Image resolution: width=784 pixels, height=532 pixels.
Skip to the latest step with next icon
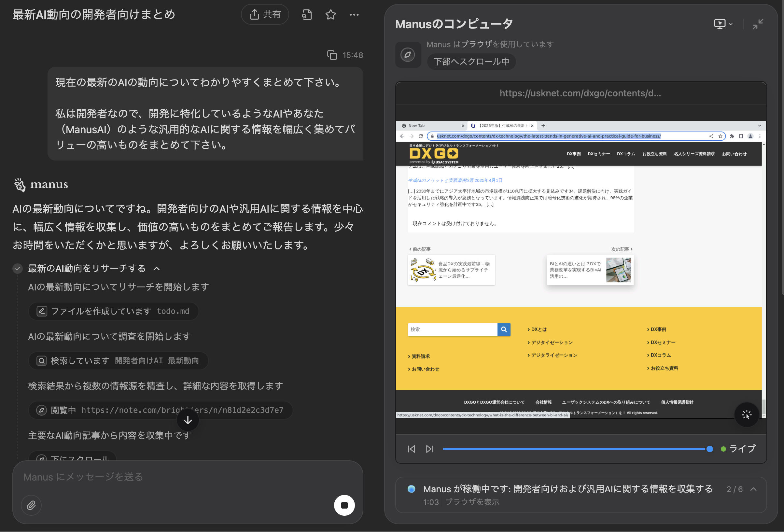point(429,449)
